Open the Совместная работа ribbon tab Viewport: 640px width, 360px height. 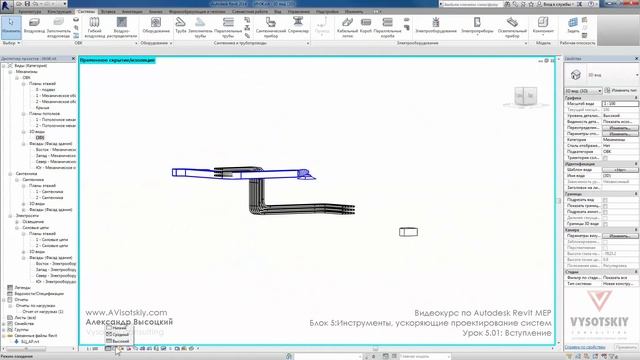[x=250, y=11]
